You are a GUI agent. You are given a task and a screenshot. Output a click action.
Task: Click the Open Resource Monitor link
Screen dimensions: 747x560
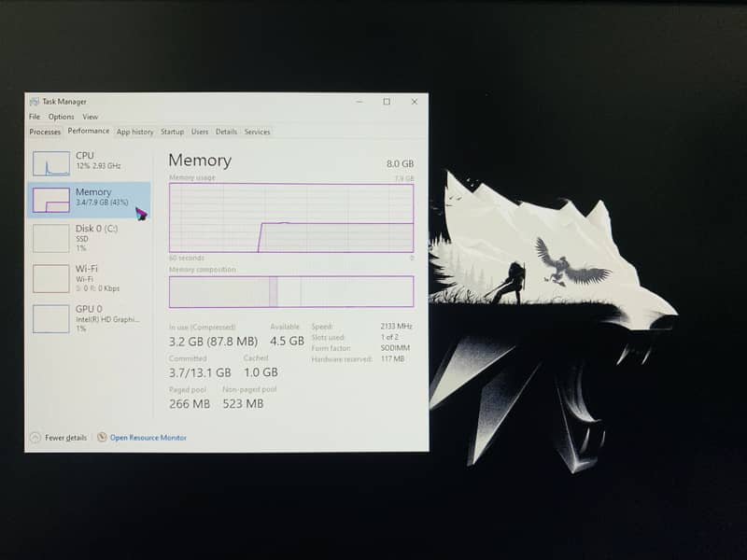pos(148,438)
